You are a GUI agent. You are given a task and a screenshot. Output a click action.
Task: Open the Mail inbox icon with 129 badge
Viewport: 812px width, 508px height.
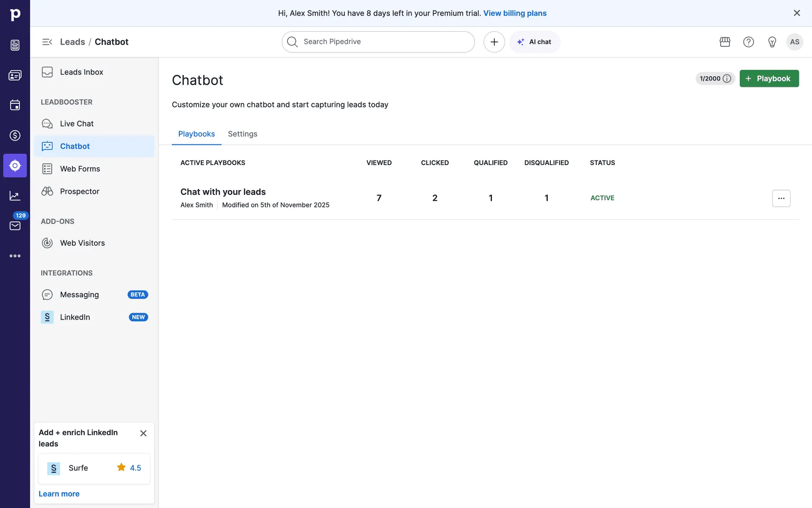point(15,226)
